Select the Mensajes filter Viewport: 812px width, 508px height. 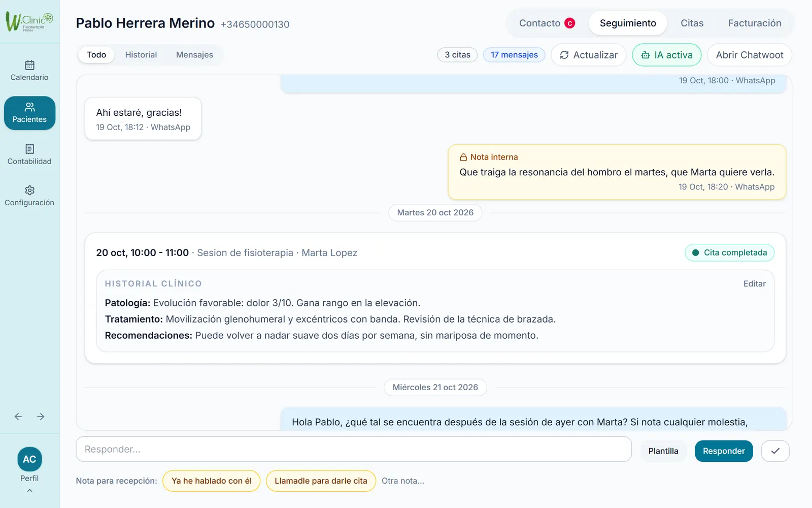194,55
